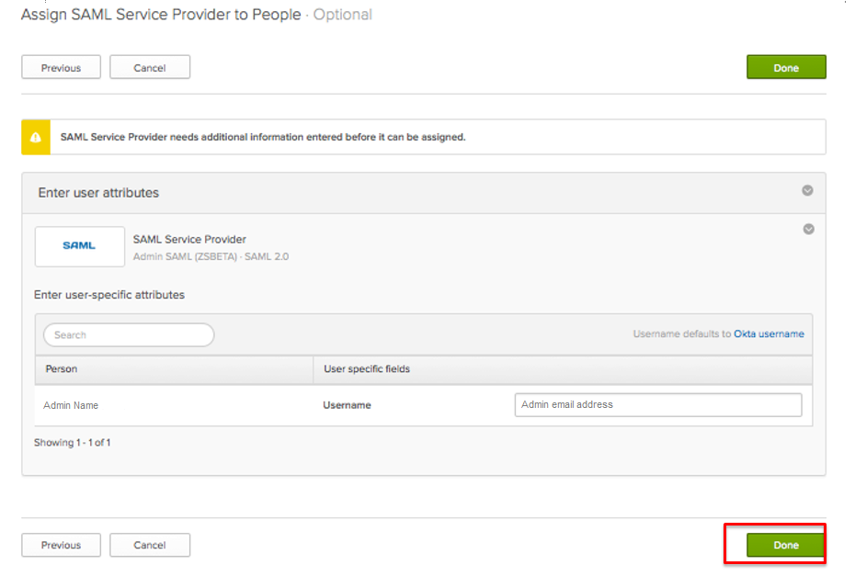The image size is (855, 588).
Task: Click the SAML Service Provider app name
Action: coord(189,240)
